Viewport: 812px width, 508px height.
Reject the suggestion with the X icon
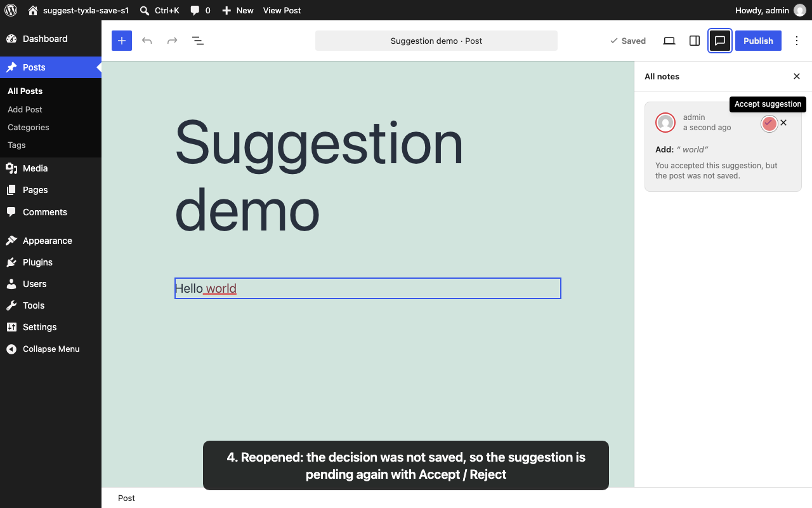tap(783, 123)
